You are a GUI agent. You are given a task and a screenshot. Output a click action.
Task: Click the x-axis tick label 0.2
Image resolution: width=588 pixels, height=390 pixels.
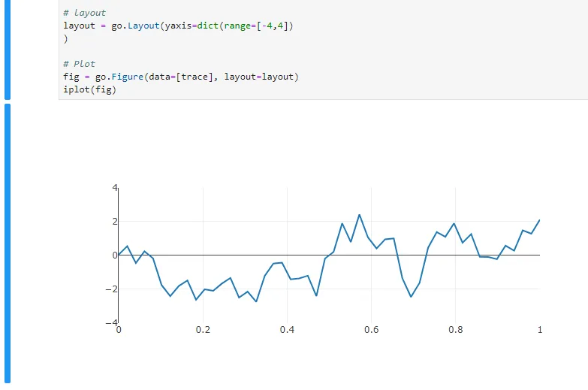[203, 330]
